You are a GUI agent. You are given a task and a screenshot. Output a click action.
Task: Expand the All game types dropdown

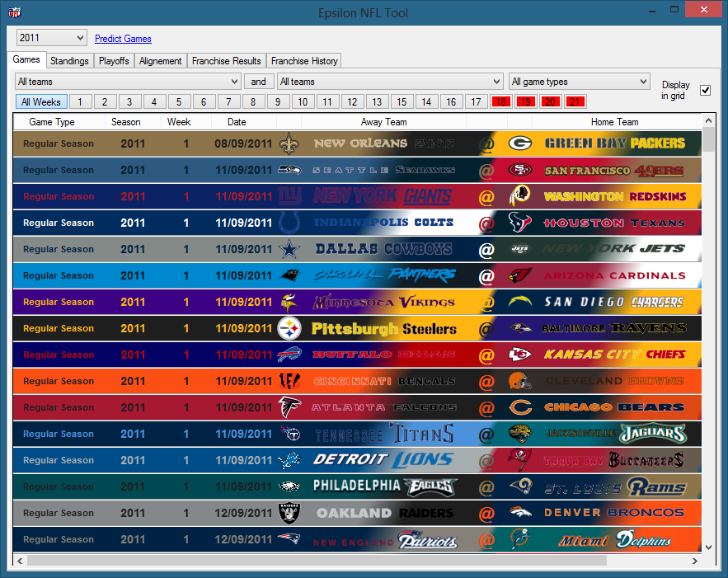[579, 82]
